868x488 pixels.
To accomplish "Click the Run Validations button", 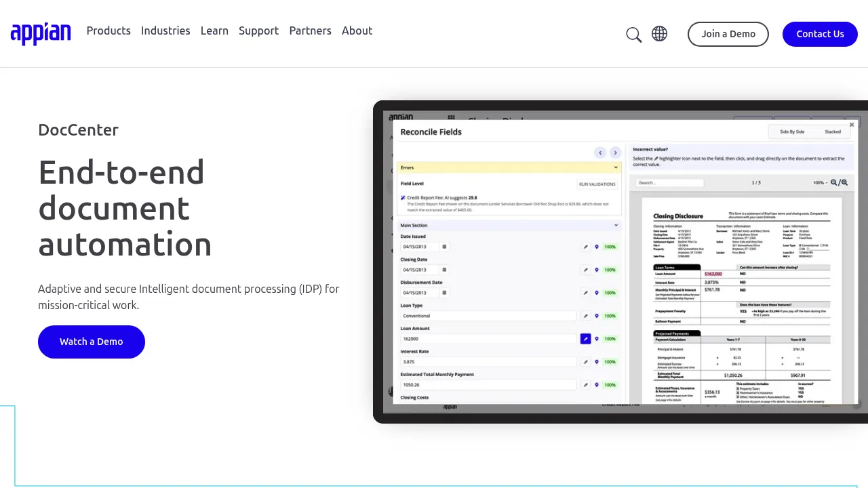I will pos(597,184).
